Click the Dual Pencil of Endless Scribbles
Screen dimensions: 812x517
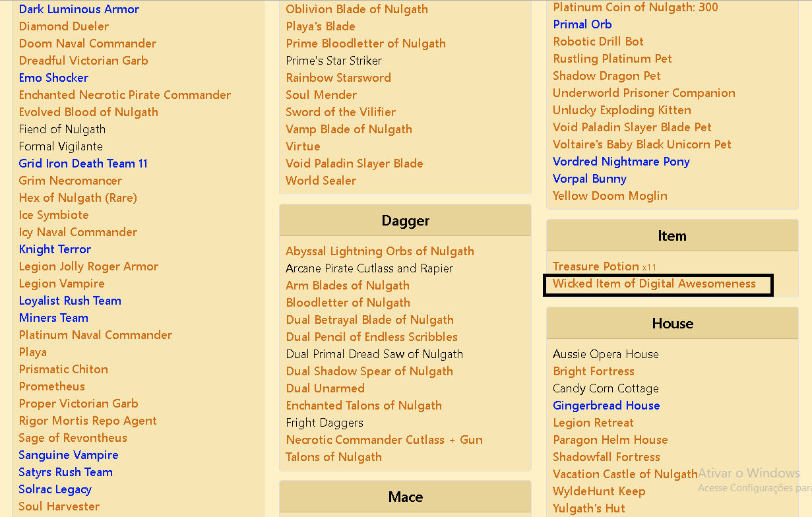coord(373,336)
